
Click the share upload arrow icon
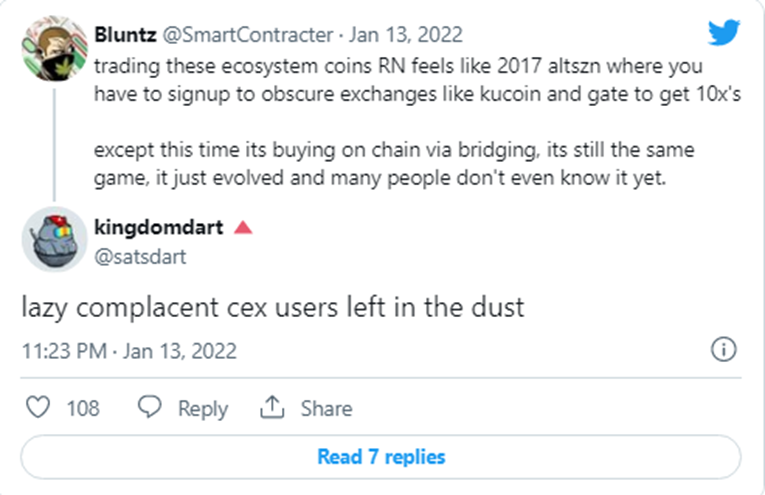coord(272,407)
